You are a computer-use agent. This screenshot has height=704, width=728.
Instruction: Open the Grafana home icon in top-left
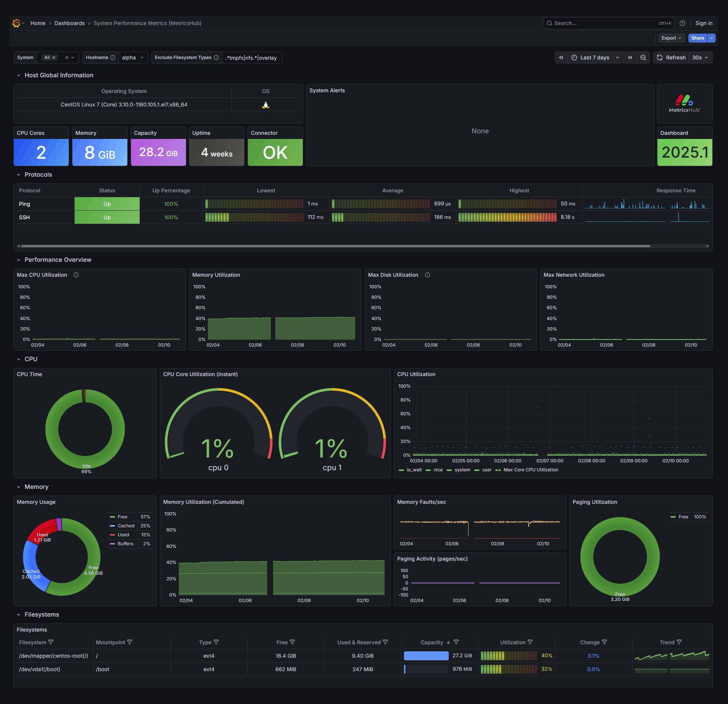click(x=16, y=23)
